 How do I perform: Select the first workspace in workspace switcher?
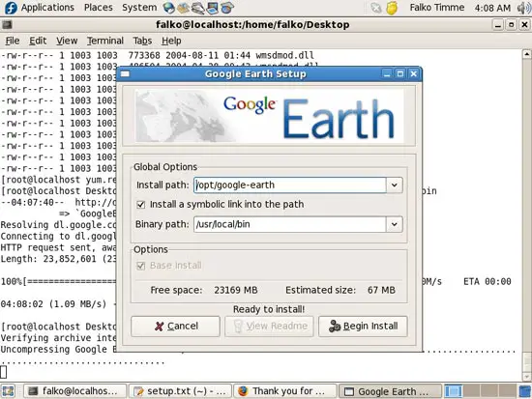pyautogui.click(x=454, y=391)
